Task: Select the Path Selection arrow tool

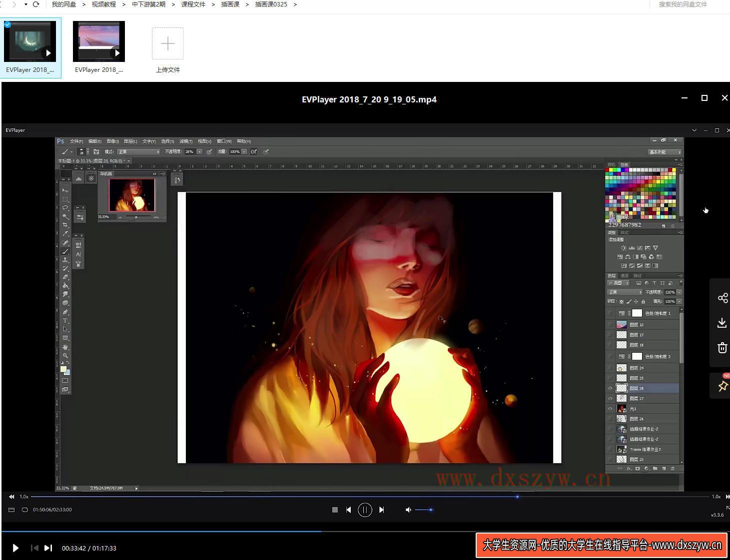Action: coord(65,329)
